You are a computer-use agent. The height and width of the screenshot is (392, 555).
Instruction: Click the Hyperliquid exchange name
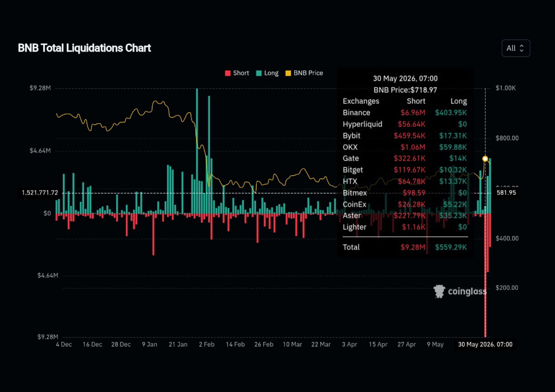pyautogui.click(x=362, y=124)
